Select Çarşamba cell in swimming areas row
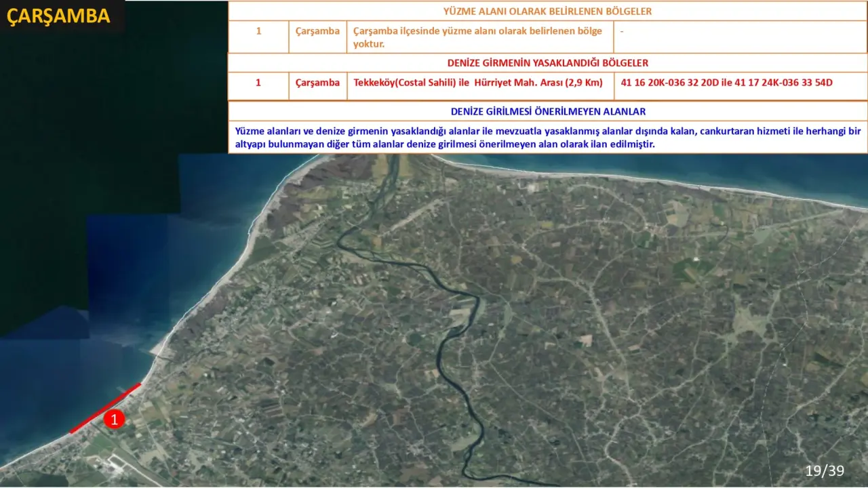868x488 pixels. (x=317, y=31)
